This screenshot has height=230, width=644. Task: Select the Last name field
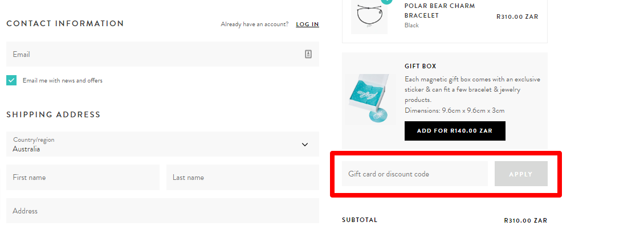[x=242, y=178]
